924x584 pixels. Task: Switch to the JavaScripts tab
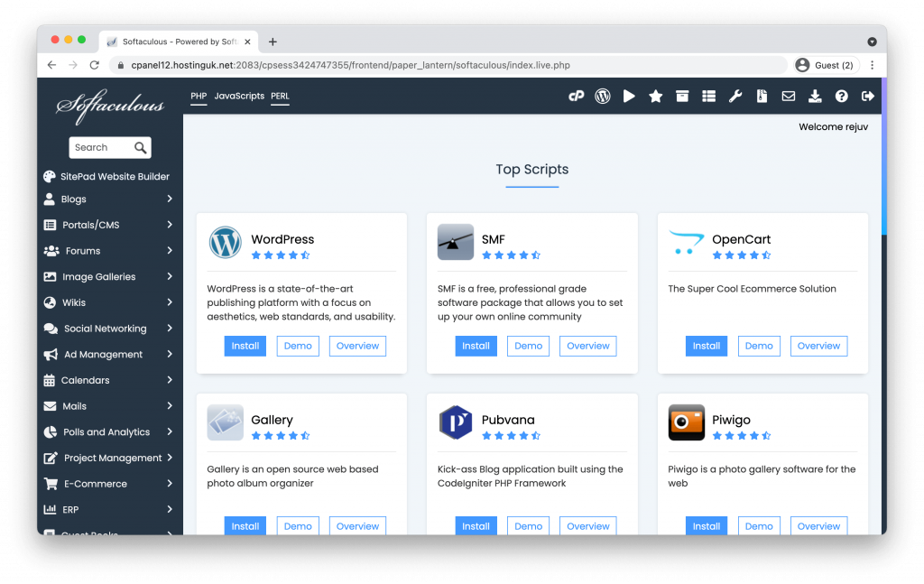pyautogui.click(x=239, y=96)
